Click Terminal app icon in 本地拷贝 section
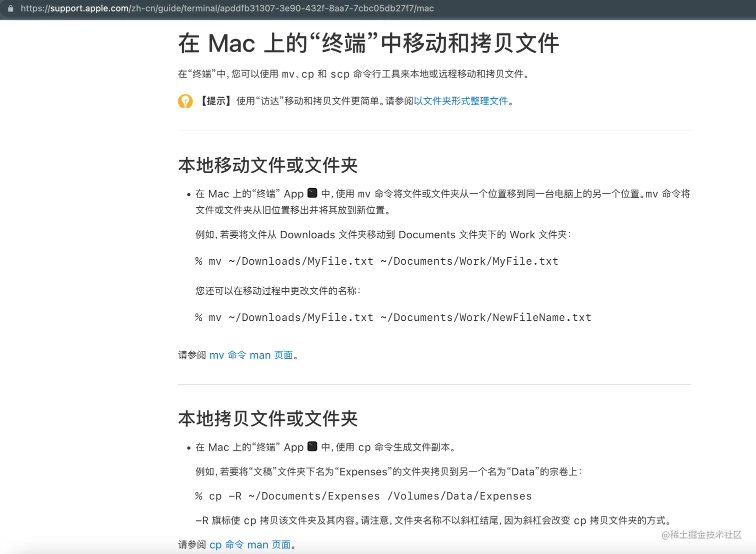This screenshot has height=554, width=756. [312, 446]
